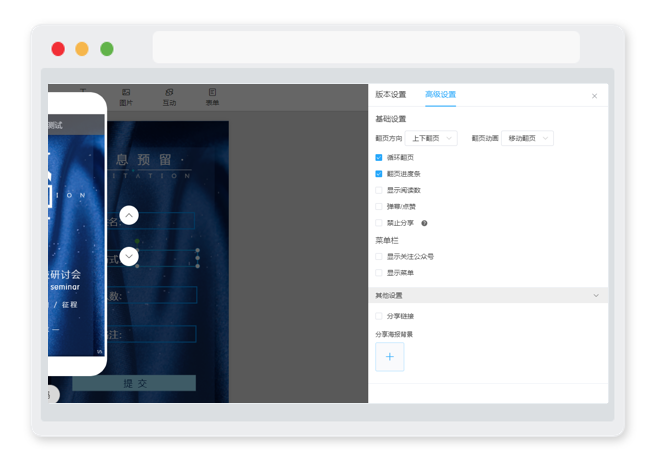Enable the 显示菜单 checkbox
This screenshot has width=660, height=460.
pyautogui.click(x=379, y=273)
